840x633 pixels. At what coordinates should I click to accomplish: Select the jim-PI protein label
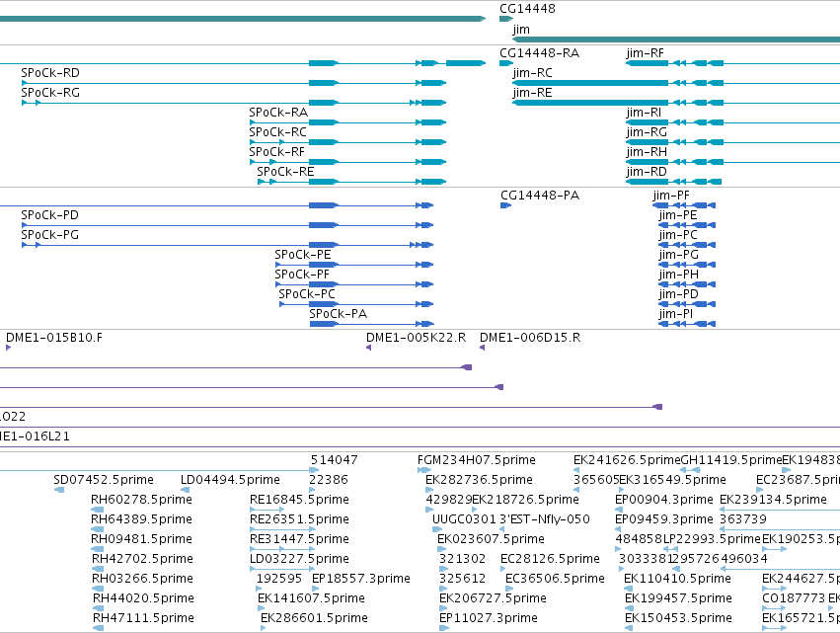click(x=675, y=315)
